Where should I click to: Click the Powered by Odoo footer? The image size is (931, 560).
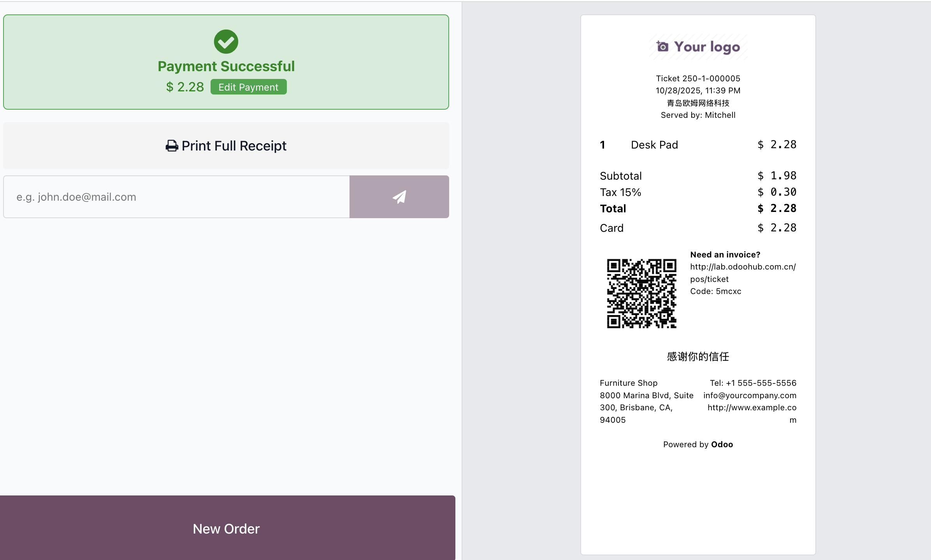698,444
